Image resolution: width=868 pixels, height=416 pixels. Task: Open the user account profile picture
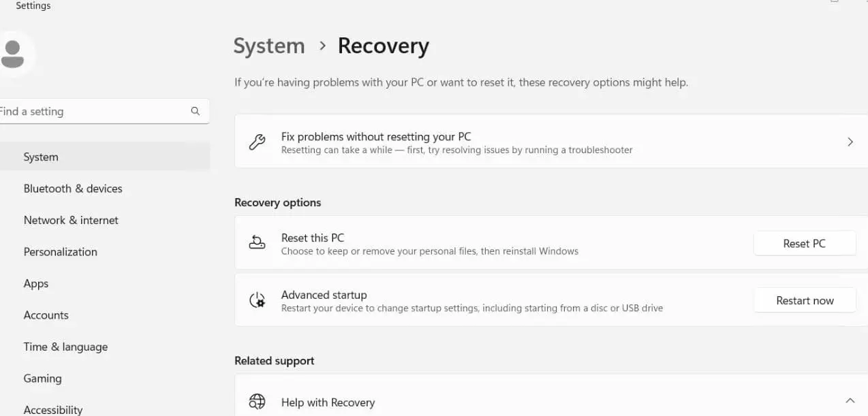15,54
